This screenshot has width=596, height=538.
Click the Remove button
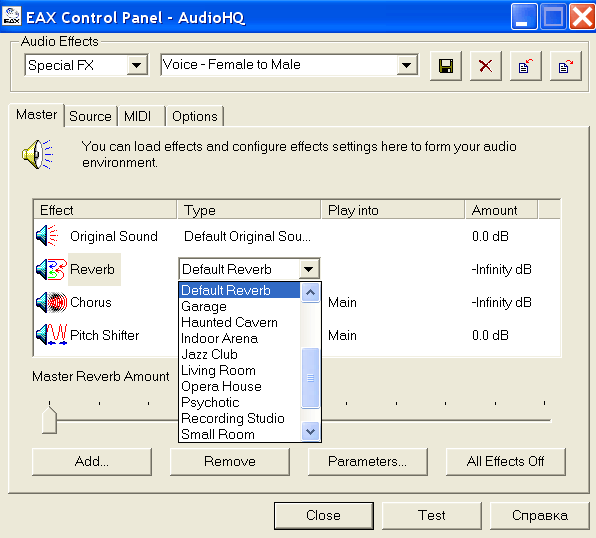click(230, 462)
